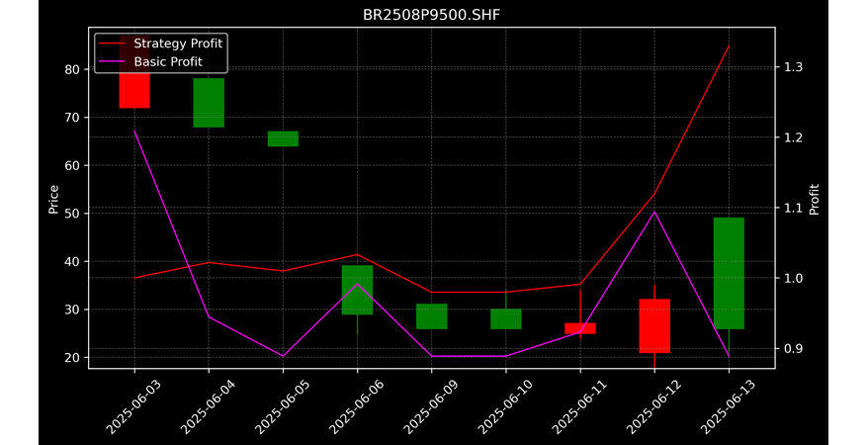
Task: Click the 1.1 tick on the Profit axis
Action: click(x=793, y=208)
